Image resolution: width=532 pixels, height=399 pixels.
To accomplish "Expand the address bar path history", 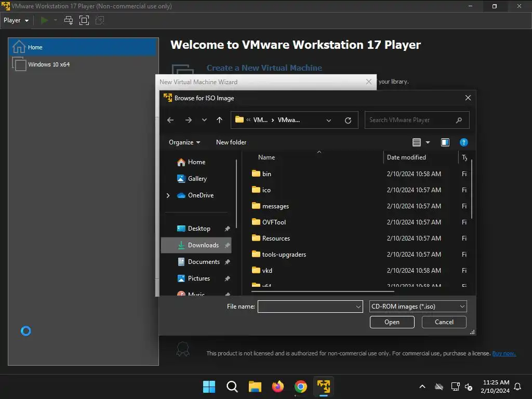I will 329,120.
